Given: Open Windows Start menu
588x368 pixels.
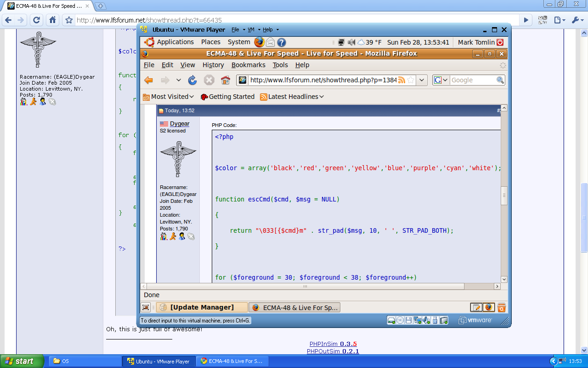Looking at the screenshot, I should pyautogui.click(x=22, y=361).
